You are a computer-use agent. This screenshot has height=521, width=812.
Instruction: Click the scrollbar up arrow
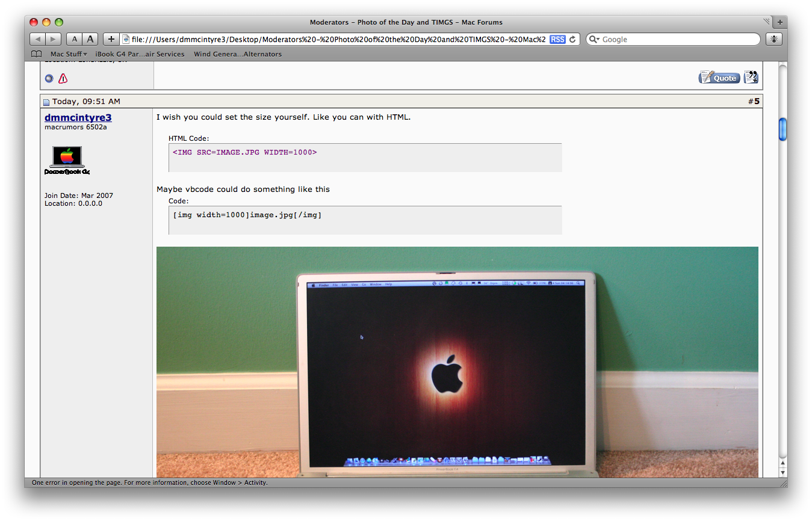click(783, 464)
